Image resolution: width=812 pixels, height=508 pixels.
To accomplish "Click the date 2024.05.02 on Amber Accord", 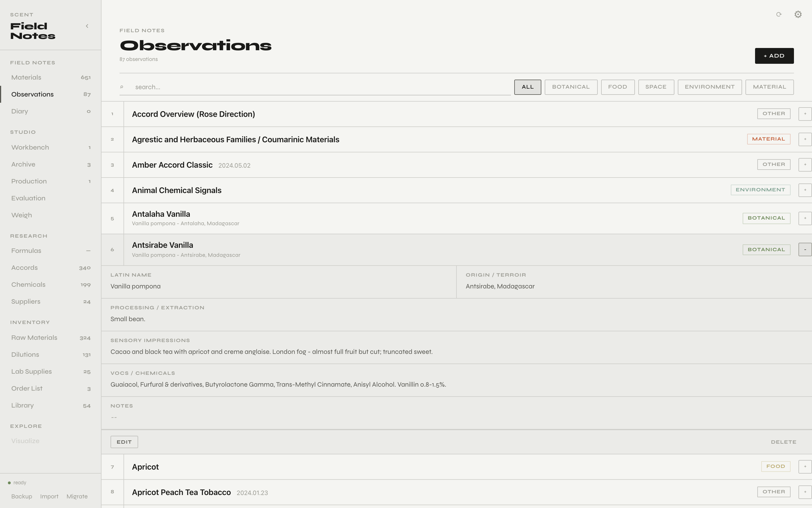I will [234, 166].
